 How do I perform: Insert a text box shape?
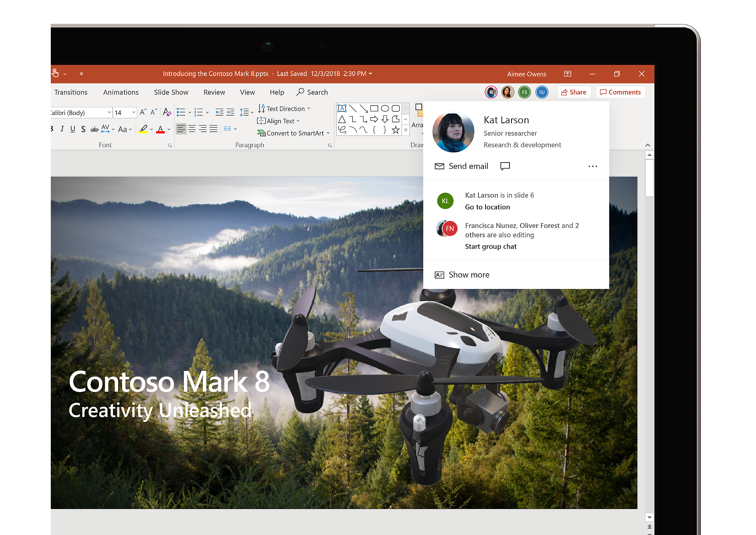tap(342, 108)
